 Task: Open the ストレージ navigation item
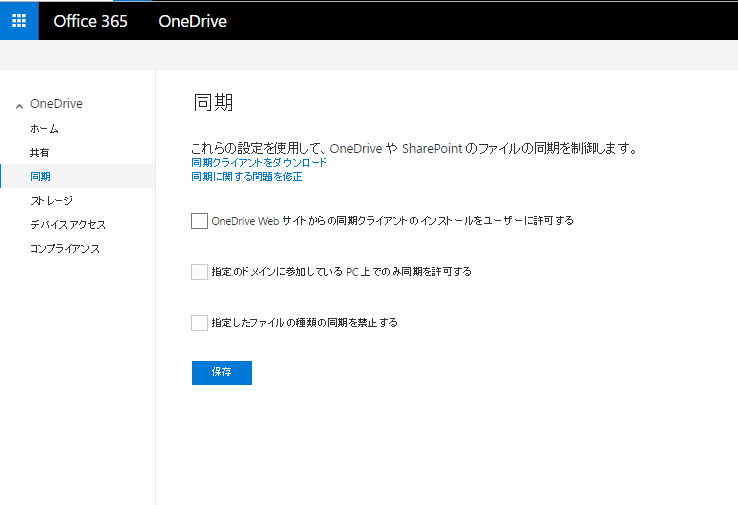(51, 200)
